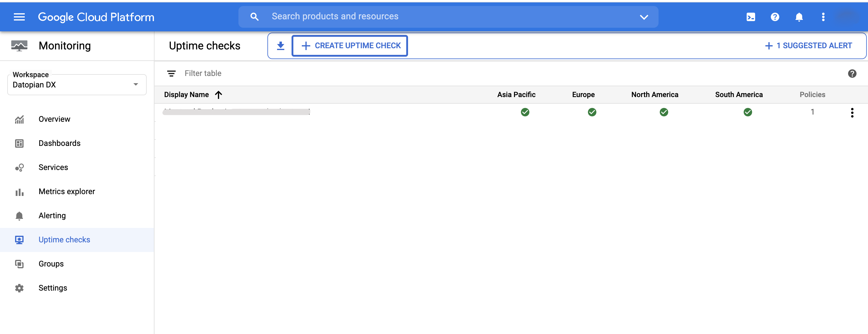Download uptime checks with download icon
868x334 pixels.
point(280,46)
